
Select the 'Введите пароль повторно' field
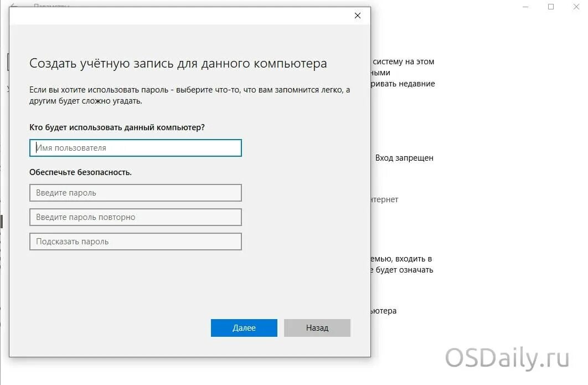coord(136,217)
